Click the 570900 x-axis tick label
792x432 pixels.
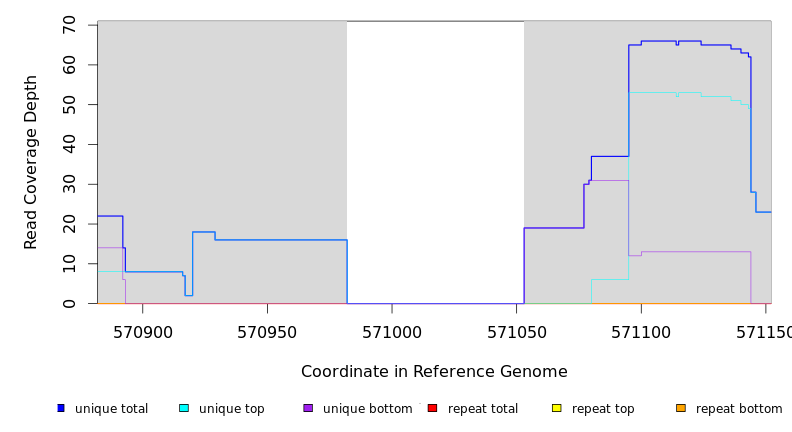click(x=142, y=332)
